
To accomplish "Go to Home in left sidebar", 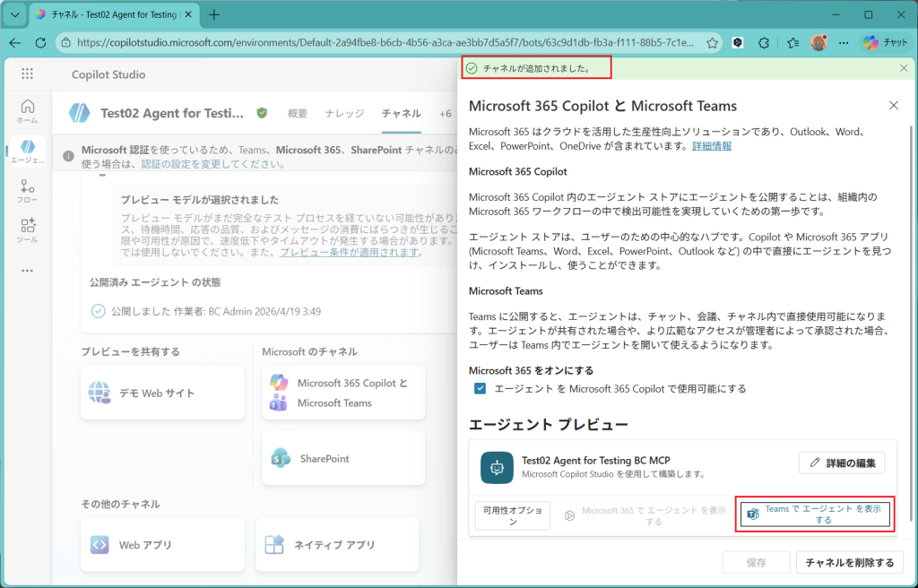I will 28,111.
